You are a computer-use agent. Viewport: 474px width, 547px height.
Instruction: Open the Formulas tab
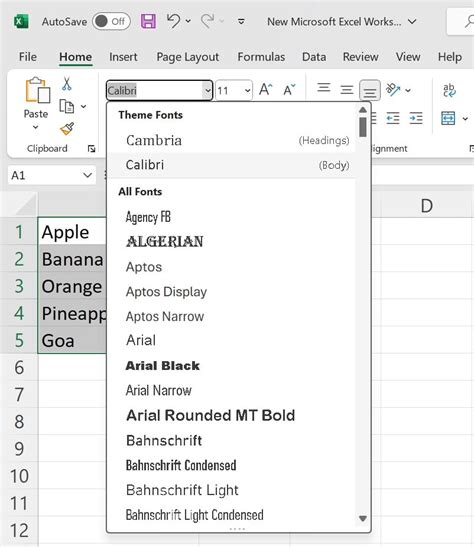pos(261,57)
